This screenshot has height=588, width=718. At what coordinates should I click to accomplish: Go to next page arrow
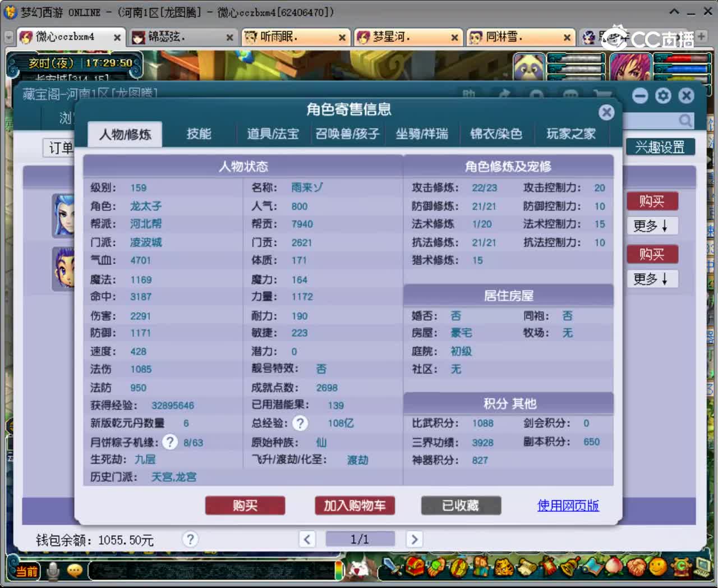tap(414, 539)
